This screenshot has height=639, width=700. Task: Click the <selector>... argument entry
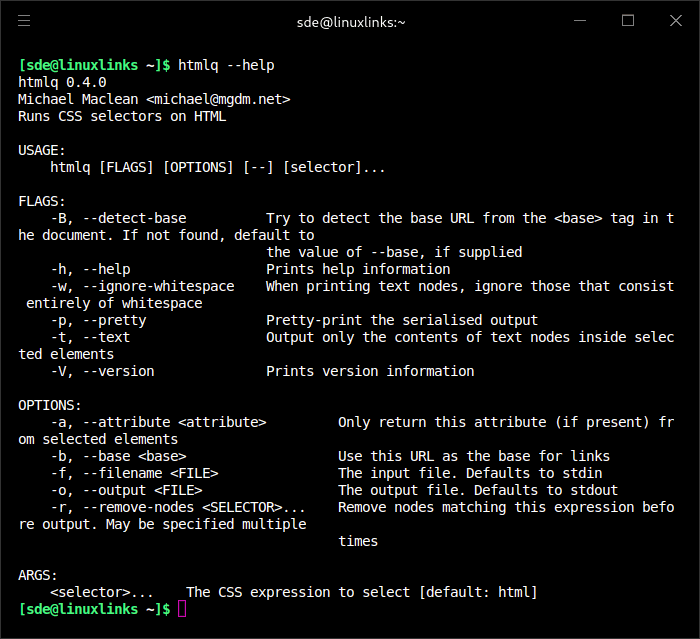pyautogui.click(x=102, y=592)
